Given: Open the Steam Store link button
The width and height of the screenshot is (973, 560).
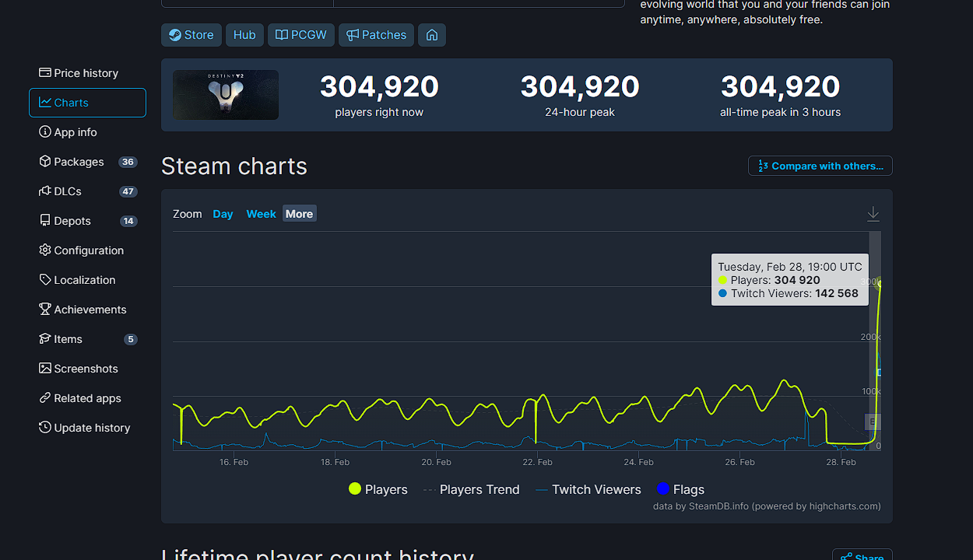Looking at the screenshot, I should [x=191, y=35].
